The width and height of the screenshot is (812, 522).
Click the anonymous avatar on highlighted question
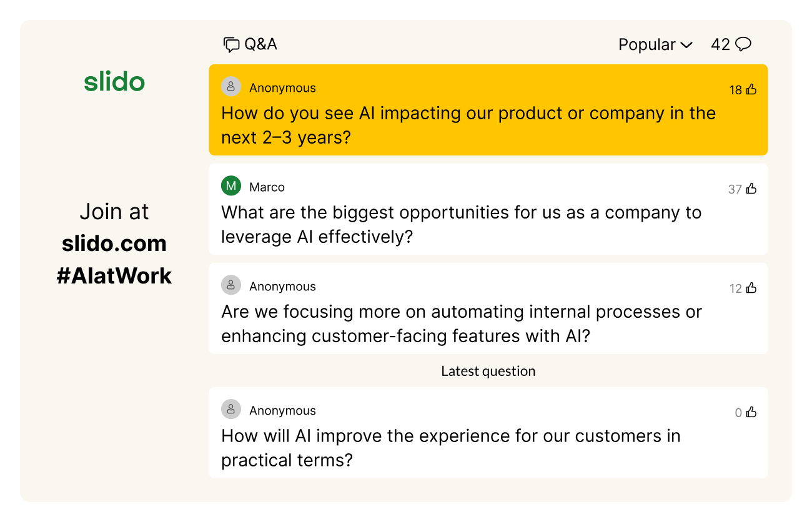tap(231, 87)
